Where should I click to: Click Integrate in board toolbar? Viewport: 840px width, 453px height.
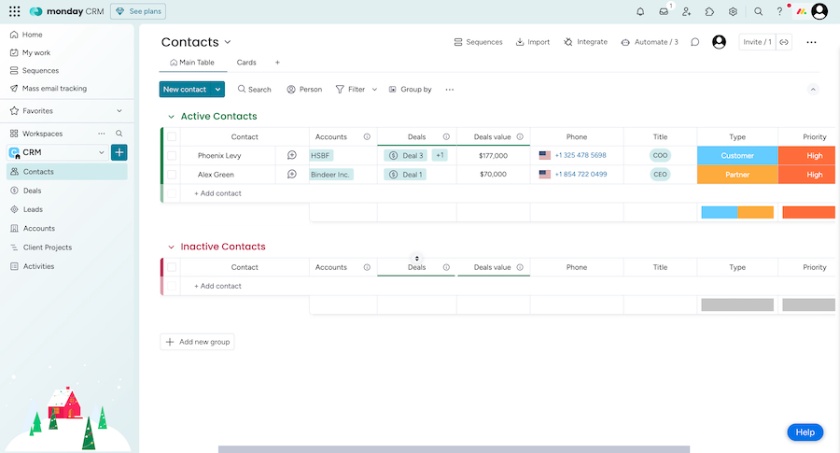click(586, 42)
